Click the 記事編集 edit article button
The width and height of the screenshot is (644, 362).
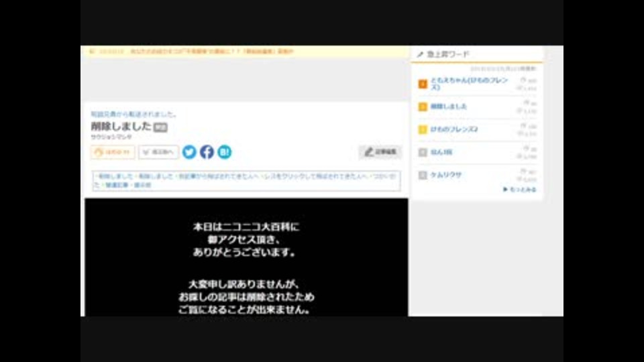(380, 152)
